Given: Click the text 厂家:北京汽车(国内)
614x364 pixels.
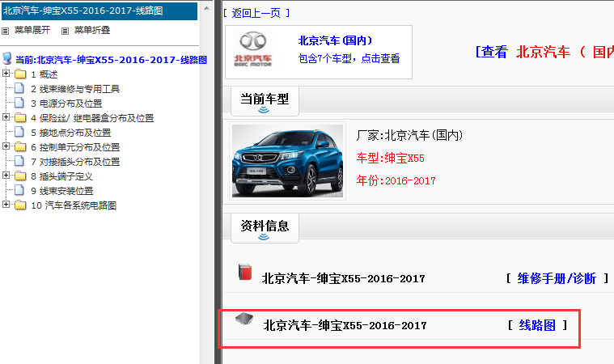Looking at the screenshot, I should pos(409,135).
